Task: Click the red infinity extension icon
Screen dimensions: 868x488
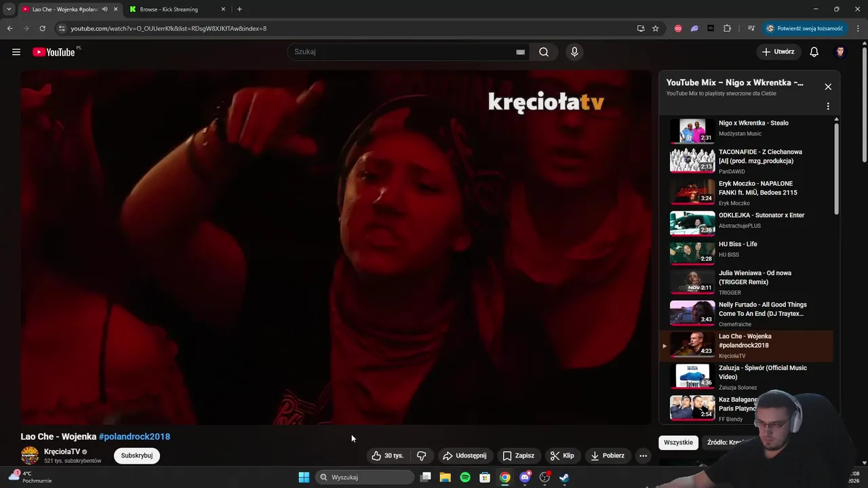Action: pos(677,28)
